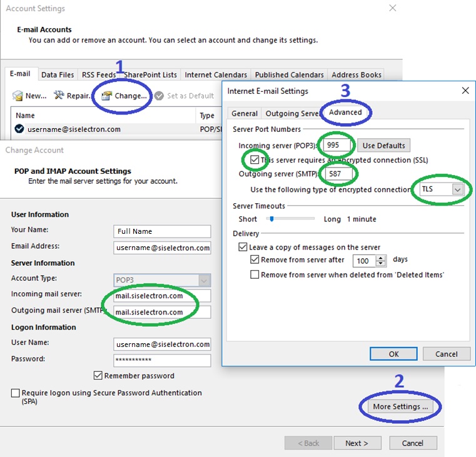Enable Remove from server when deleted from Deleted Items
The width and height of the screenshot is (476, 457).
pyautogui.click(x=255, y=274)
